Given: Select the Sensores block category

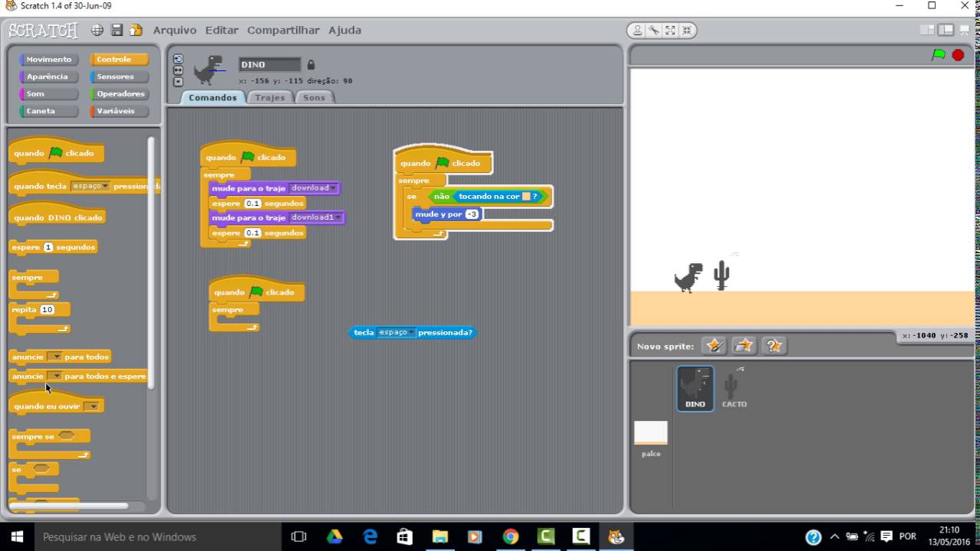Looking at the screenshot, I should pos(119,77).
